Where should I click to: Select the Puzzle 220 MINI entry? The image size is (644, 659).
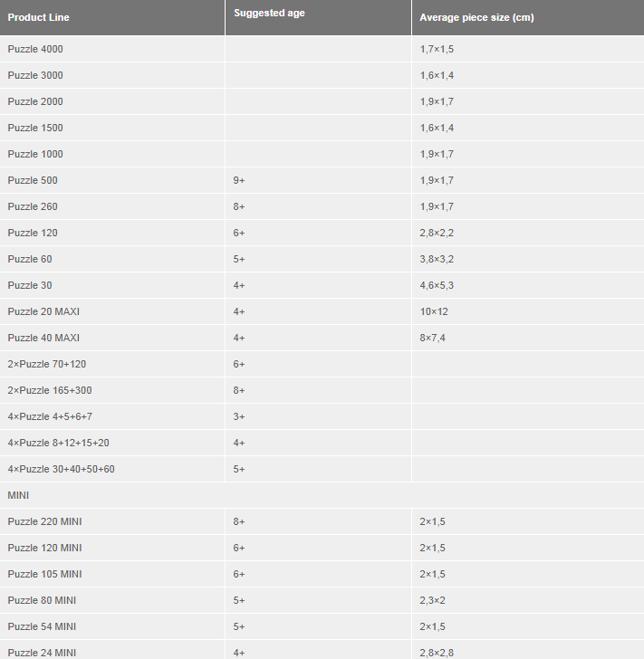tap(44, 521)
